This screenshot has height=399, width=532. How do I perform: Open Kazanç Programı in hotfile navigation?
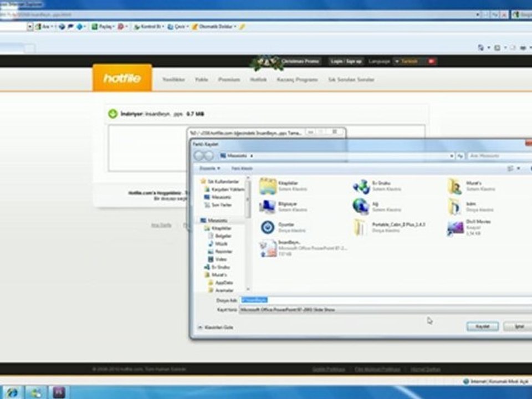[297, 80]
